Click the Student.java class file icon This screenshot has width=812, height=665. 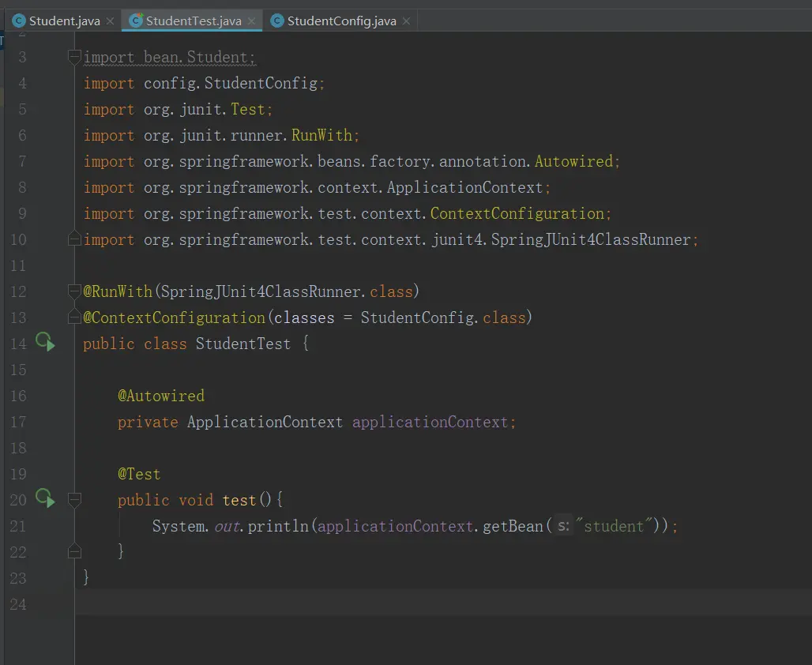click(19, 21)
